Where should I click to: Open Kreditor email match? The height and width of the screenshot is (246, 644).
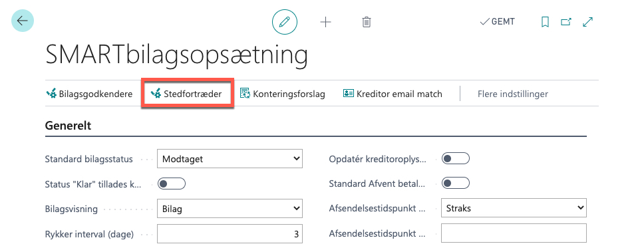coord(393,94)
